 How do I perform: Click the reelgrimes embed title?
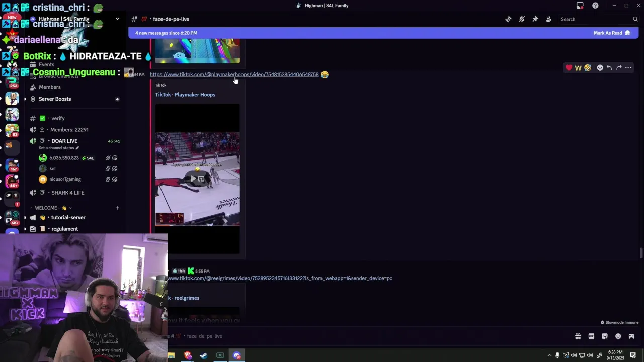[x=186, y=298]
